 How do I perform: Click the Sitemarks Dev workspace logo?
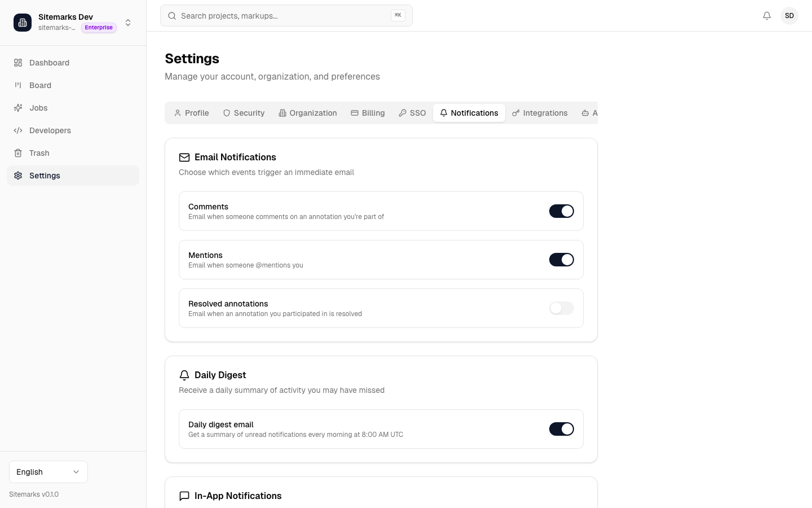click(23, 23)
